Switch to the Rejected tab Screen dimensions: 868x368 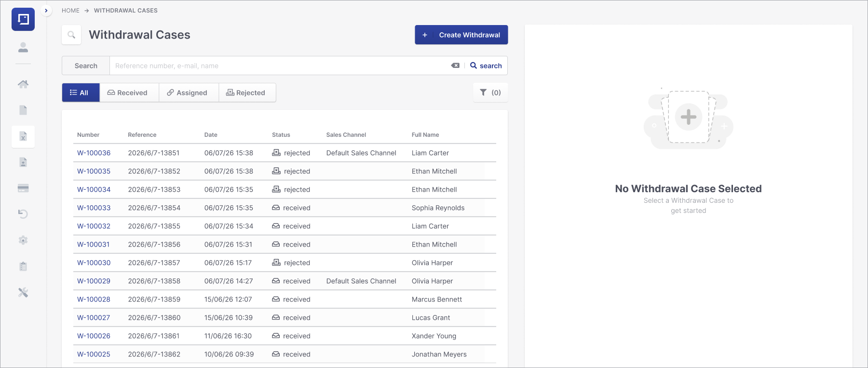click(x=247, y=92)
